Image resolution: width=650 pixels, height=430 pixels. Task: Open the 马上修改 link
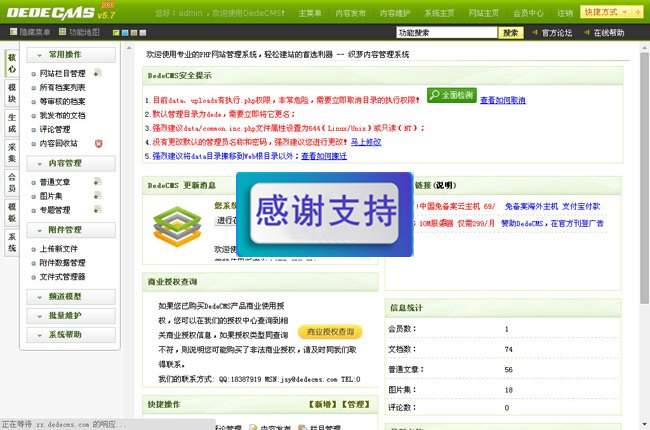[366, 142]
